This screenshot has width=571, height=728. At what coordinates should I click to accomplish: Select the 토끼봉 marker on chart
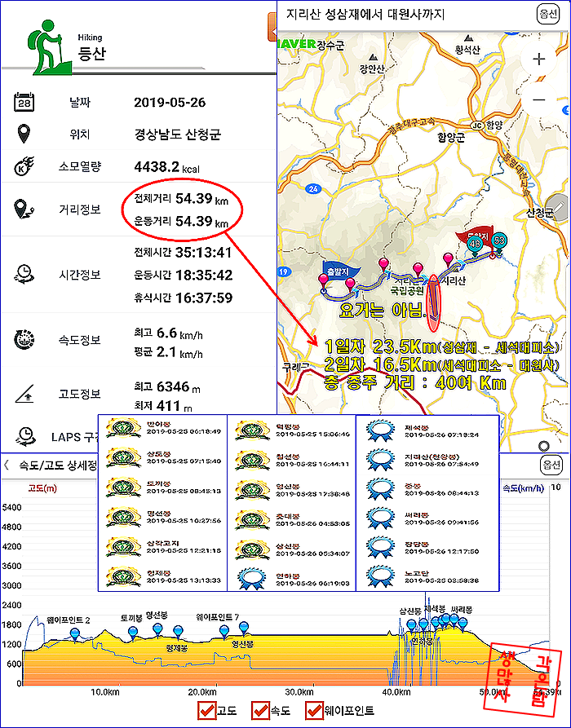coord(133,633)
